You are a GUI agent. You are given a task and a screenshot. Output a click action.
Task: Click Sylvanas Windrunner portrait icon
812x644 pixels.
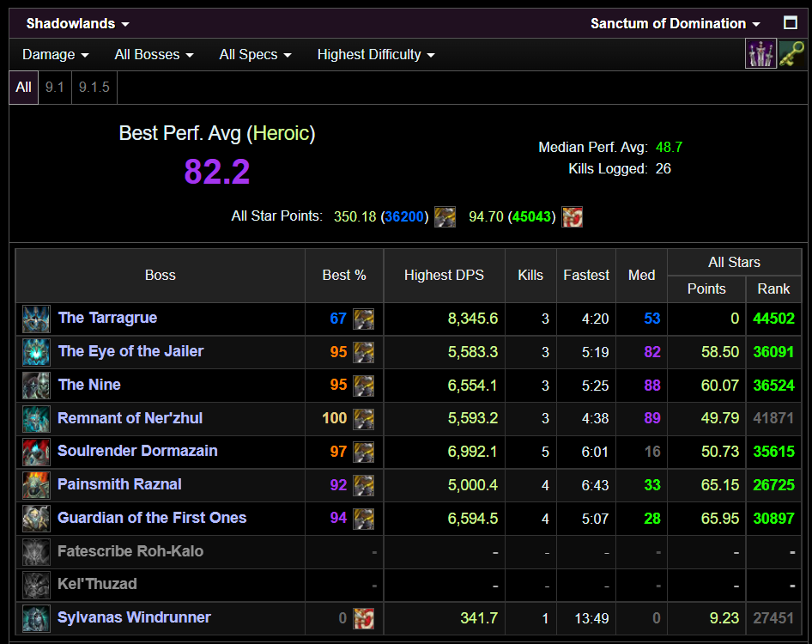(x=36, y=618)
